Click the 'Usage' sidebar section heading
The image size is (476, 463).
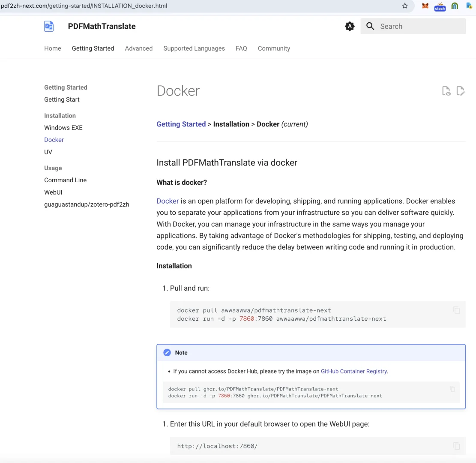coord(53,168)
